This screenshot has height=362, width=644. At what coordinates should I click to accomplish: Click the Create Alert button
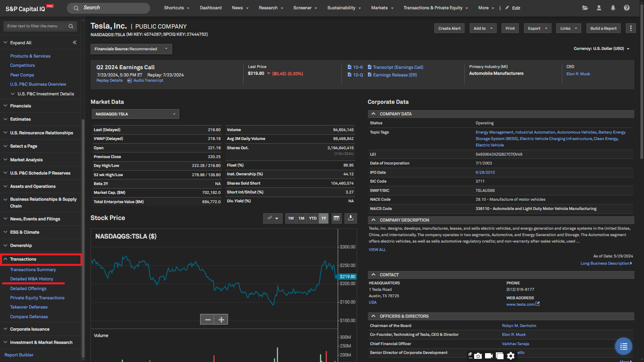(x=449, y=28)
